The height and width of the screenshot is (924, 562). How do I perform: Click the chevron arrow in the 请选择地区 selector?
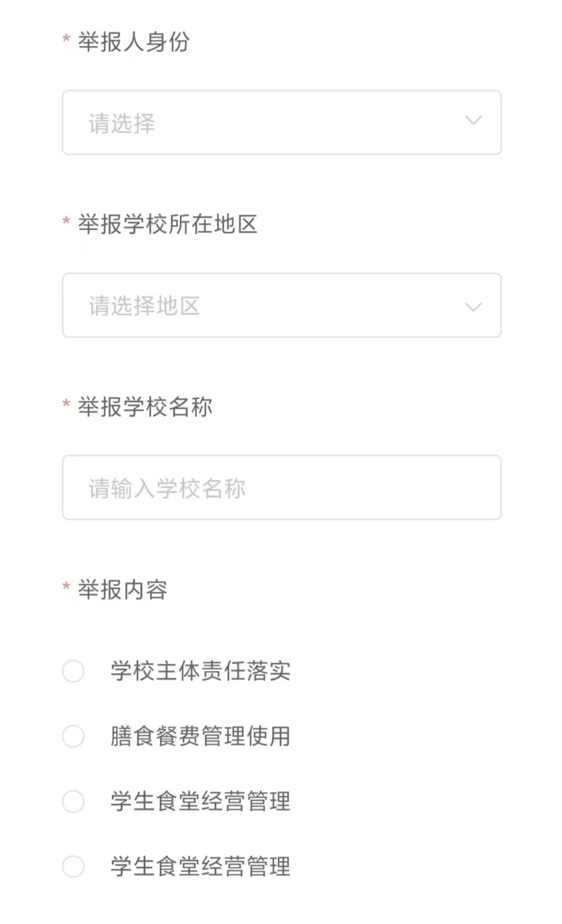point(473,307)
